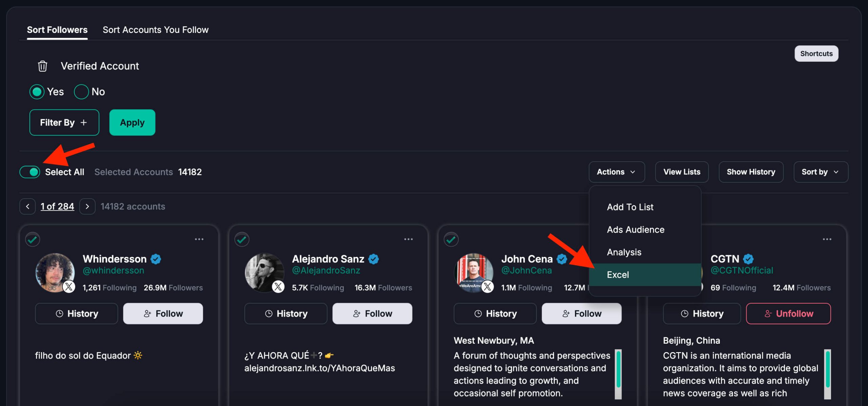Viewport: 868px width, 406px height.
Task: Select the No radio button
Action: (81, 92)
